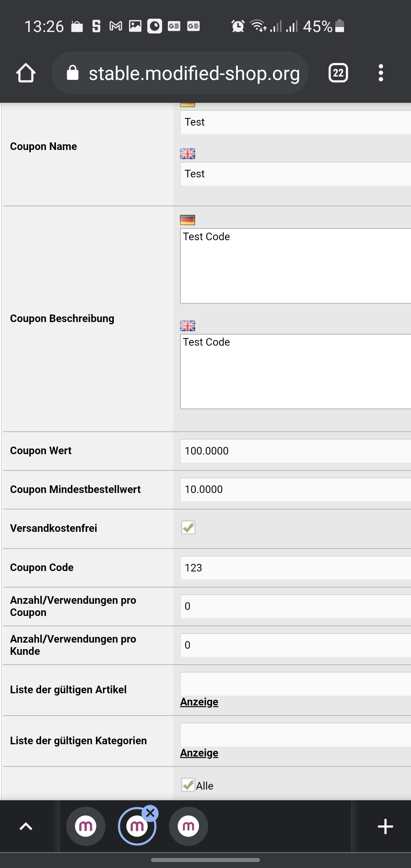The image size is (411, 868).
Task: Toggle the Alle checkbox
Action: pyautogui.click(x=188, y=785)
